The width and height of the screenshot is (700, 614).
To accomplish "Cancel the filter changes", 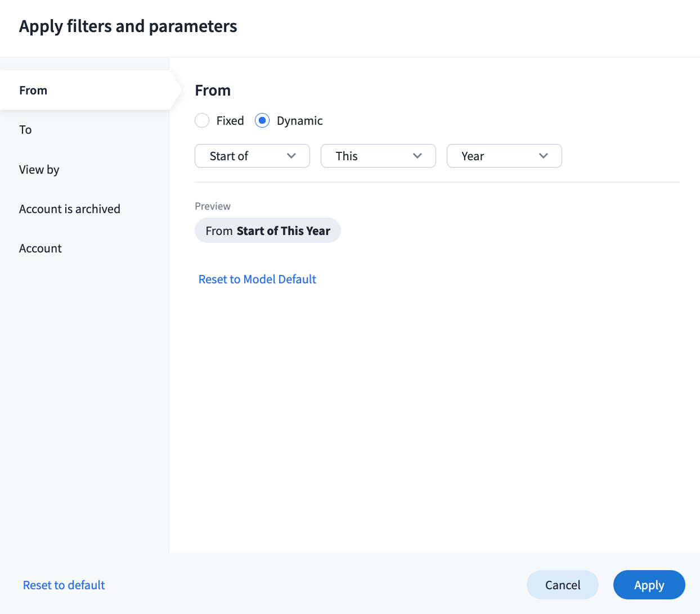I will [x=563, y=585].
